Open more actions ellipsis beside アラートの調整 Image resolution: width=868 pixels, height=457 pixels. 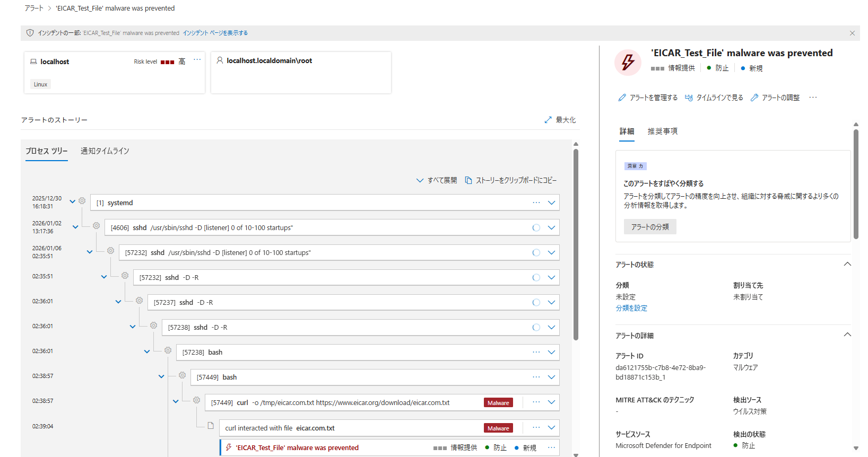coord(813,98)
